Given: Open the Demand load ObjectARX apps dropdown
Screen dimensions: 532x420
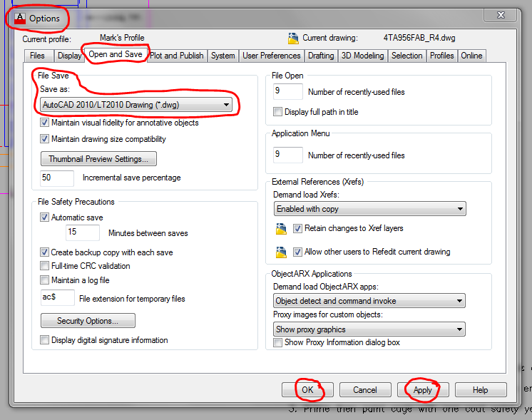Looking at the screenshot, I should click(x=369, y=301).
